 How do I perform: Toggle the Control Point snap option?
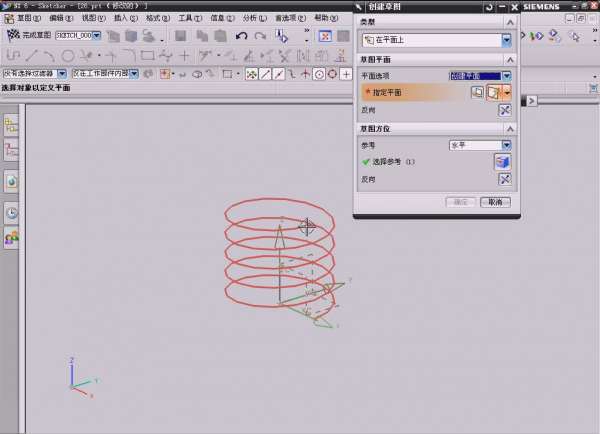click(x=292, y=74)
